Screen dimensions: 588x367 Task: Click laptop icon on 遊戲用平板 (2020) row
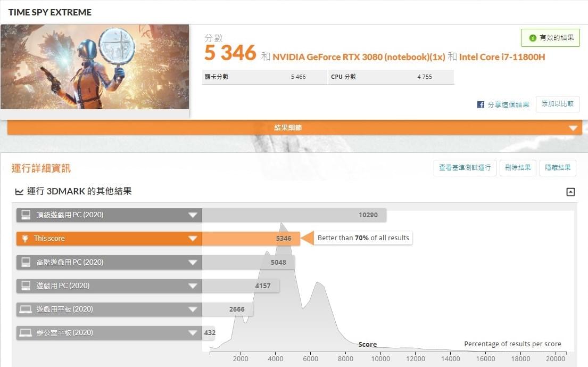[x=26, y=309]
